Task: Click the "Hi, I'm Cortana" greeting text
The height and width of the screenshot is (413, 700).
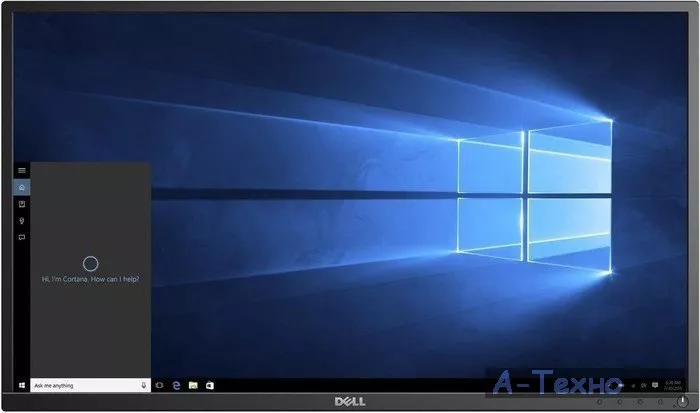Action: coord(90,279)
